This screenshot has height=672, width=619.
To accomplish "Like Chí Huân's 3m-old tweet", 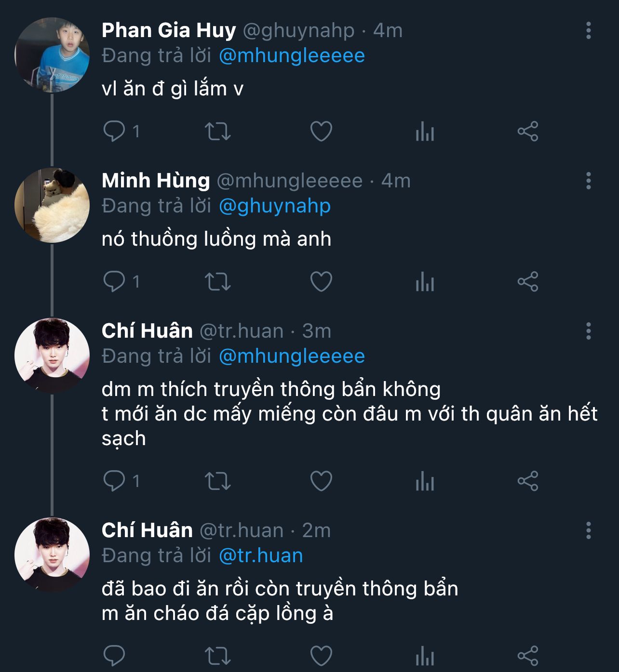I will coord(321,481).
